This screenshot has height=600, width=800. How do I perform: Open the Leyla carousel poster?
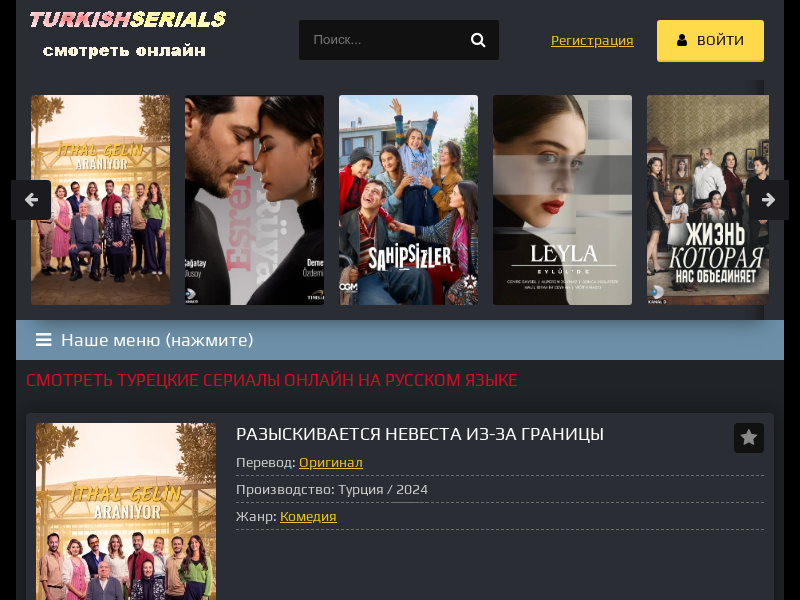562,200
